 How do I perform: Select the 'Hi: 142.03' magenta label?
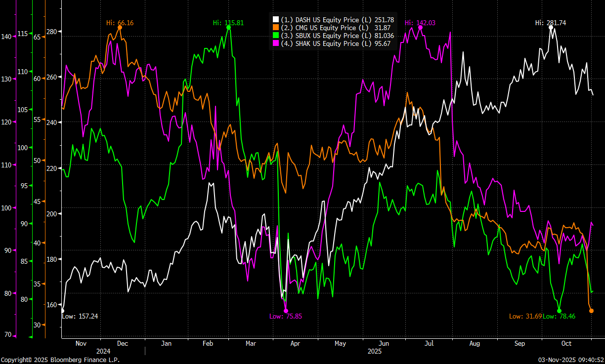coord(420,23)
